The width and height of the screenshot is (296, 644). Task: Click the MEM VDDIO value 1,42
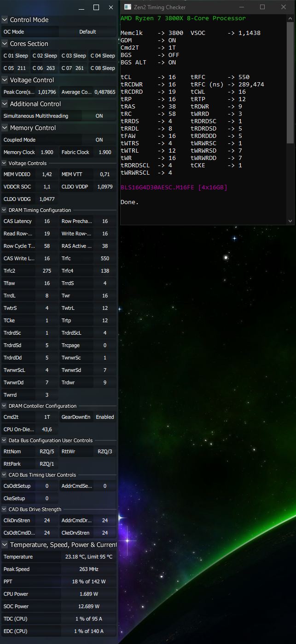[47, 174]
